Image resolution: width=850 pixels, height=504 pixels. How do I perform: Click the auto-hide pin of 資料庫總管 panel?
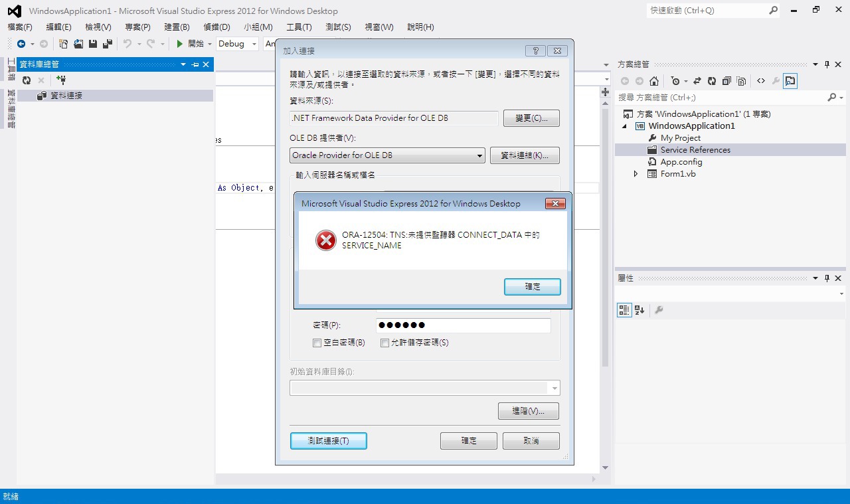coord(195,64)
